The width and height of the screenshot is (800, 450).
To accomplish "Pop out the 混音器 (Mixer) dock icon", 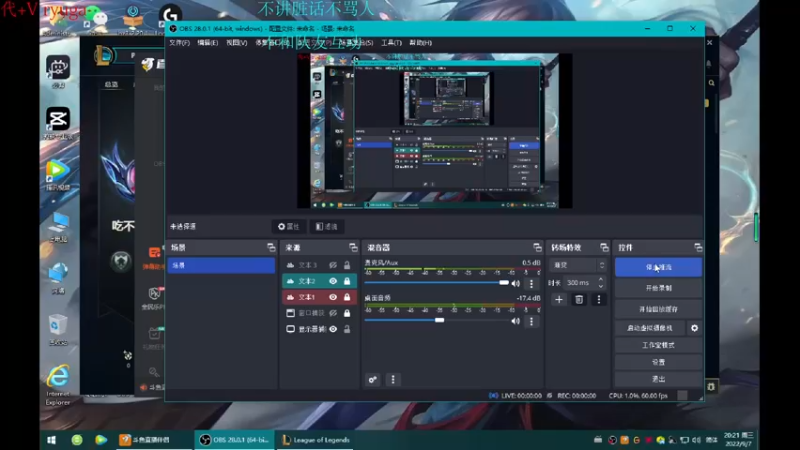I will coord(537,247).
